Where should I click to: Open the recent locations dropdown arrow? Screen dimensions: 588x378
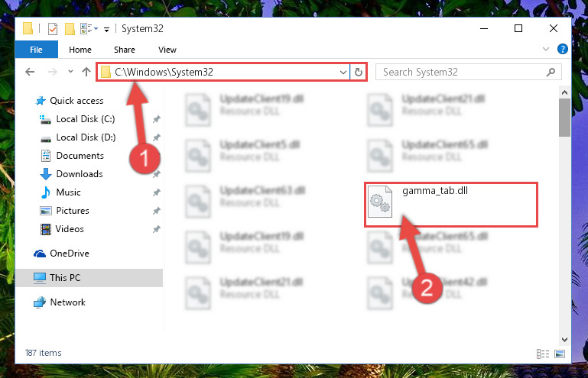(x=70, y=72)
